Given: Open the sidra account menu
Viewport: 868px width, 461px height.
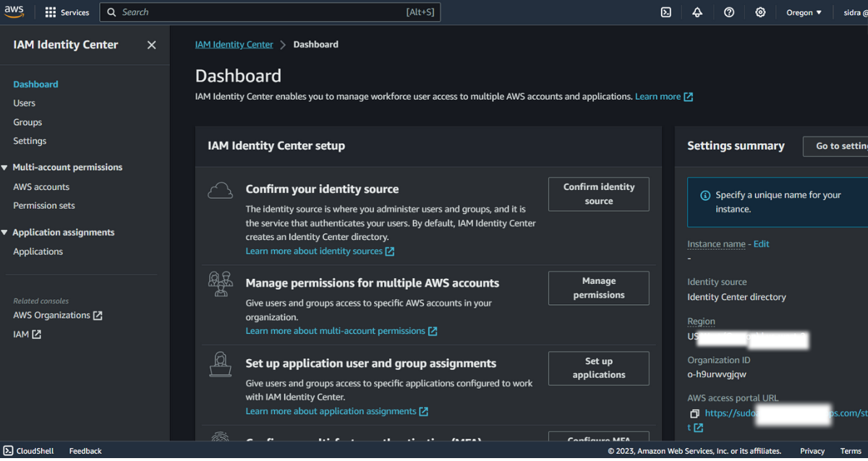Looking at the screenshot, I should pyautogui.click(x=855, y=12).
